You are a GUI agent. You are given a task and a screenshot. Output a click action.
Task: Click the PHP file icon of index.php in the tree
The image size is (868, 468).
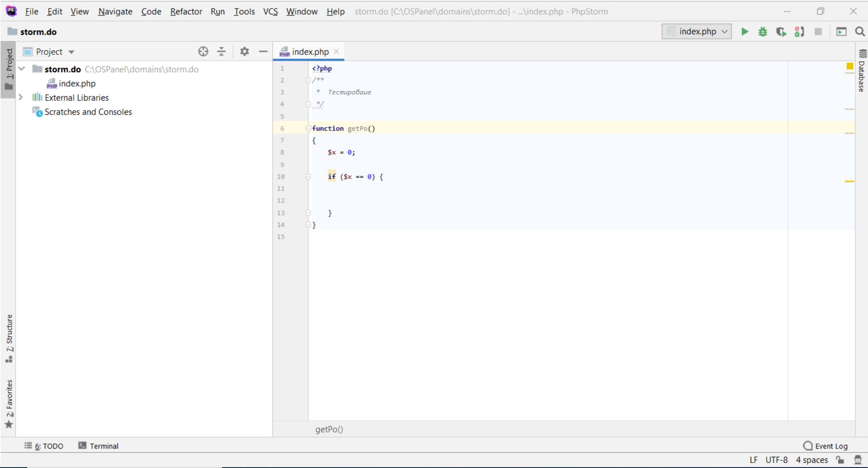[x=52, y=83]
